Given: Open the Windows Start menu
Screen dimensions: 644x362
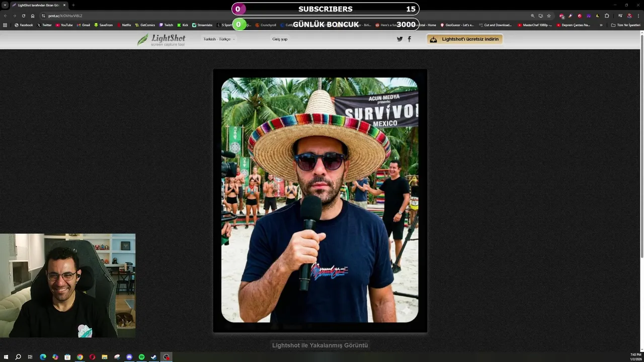Looking at the screenshot, I should 6,357.
